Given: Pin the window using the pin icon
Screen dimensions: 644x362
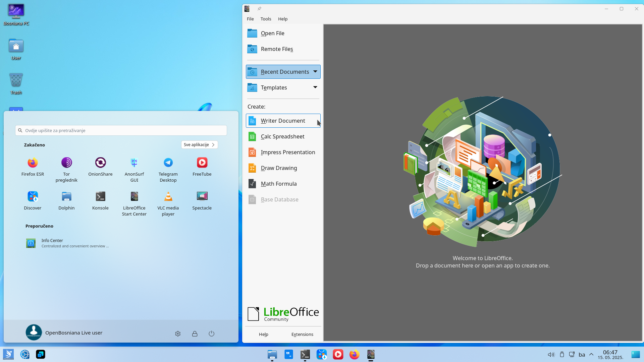Looking at the screenshot, I should click(x=259, y=9).
